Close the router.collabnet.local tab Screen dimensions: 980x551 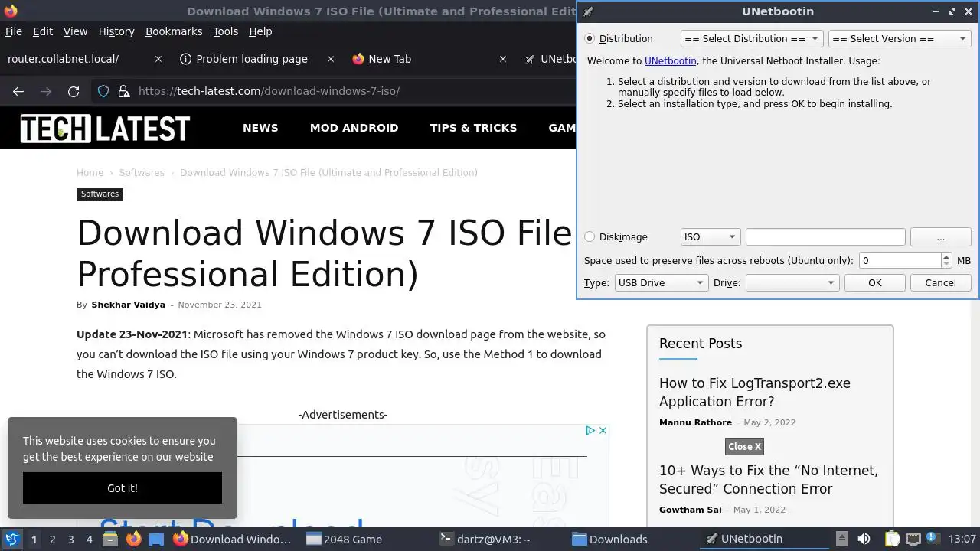pyautogui.click(x=158, y=59)
